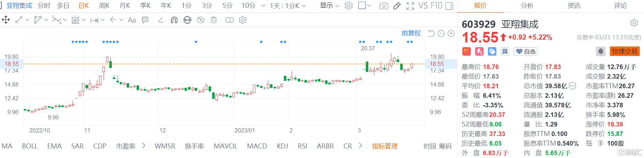Select the chart region measure tool

[75, 20]
